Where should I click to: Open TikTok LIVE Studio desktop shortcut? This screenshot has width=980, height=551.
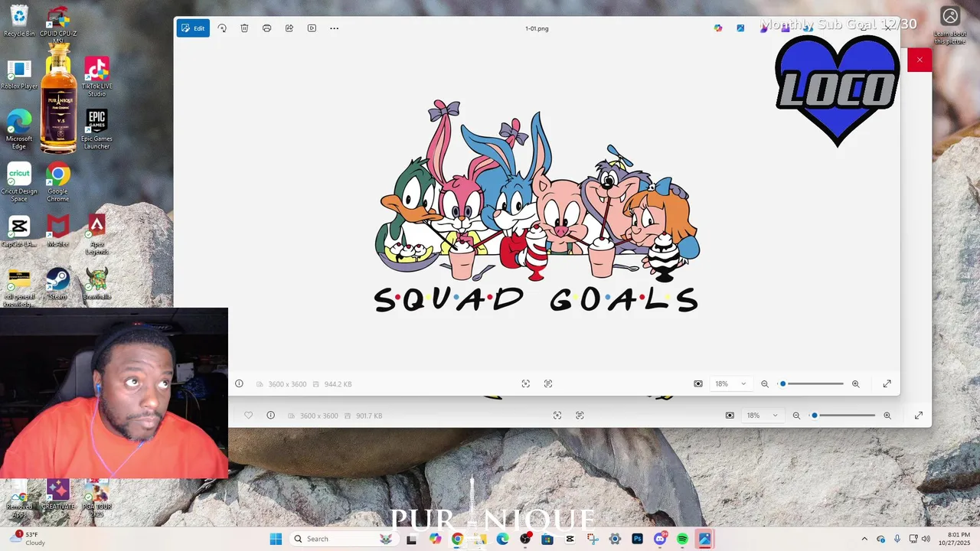(96, 77)
